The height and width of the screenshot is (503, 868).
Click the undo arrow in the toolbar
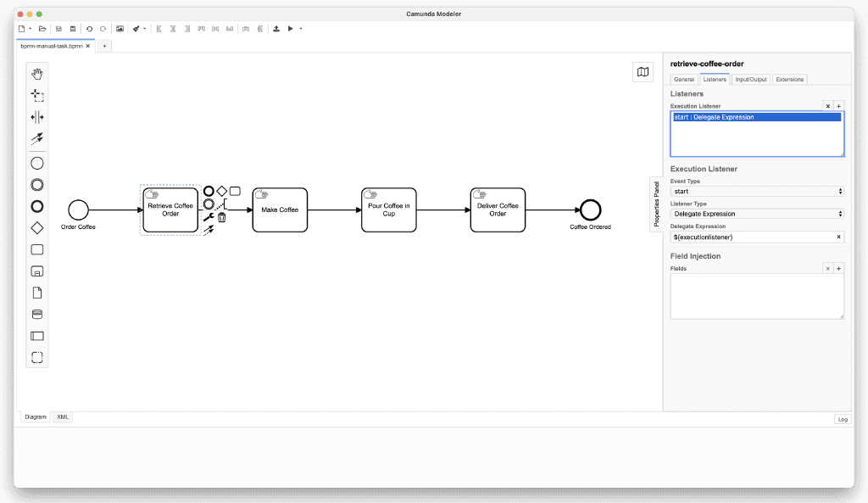coord(90,29)
